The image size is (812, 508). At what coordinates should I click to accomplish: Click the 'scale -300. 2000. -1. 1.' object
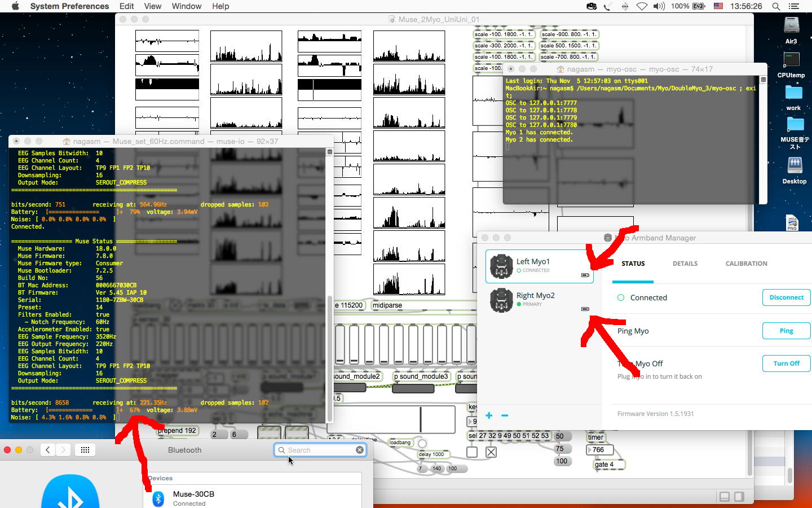point(504,46)
